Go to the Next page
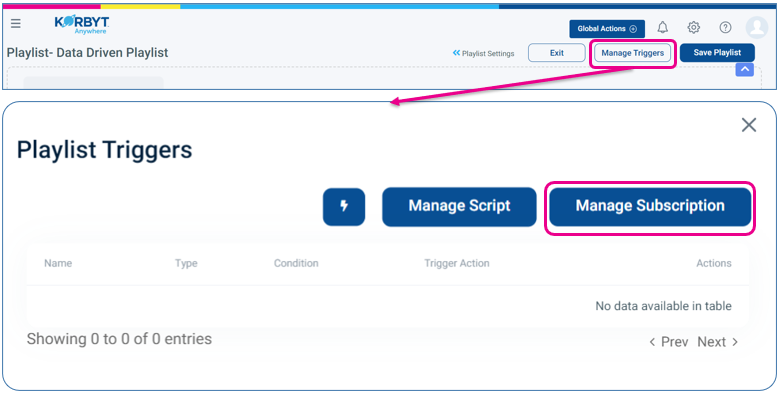 tap(717, 342)
